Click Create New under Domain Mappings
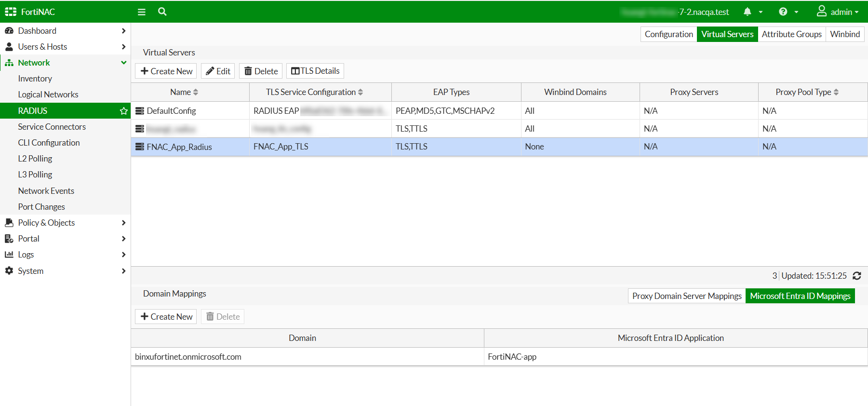Screen dimensions: 868x406 tap(166, 317)
